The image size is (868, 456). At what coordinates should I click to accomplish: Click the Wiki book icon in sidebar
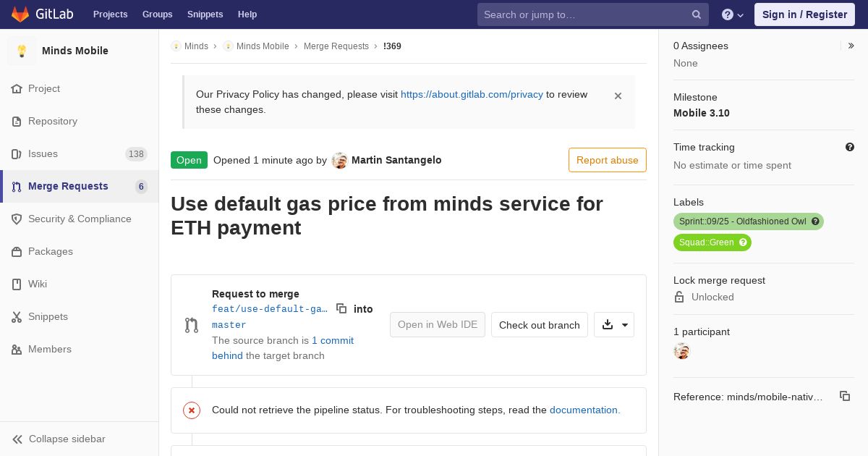point(17,284)
